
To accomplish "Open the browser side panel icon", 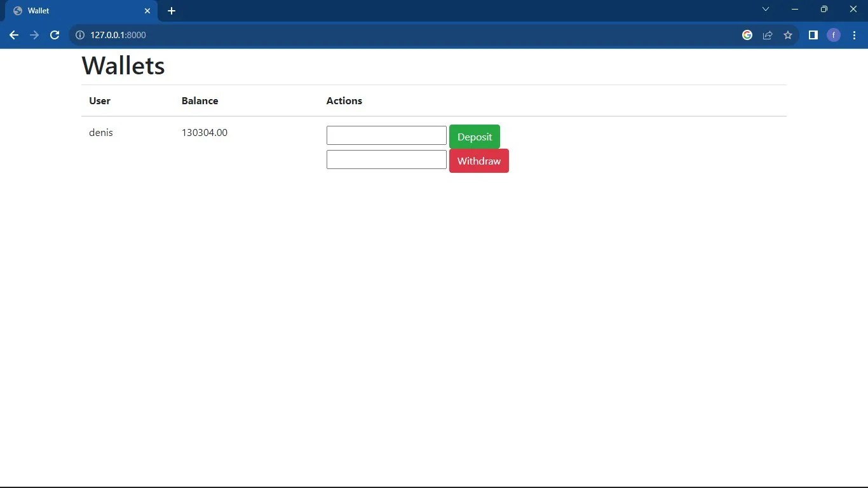I will (813, 35).
